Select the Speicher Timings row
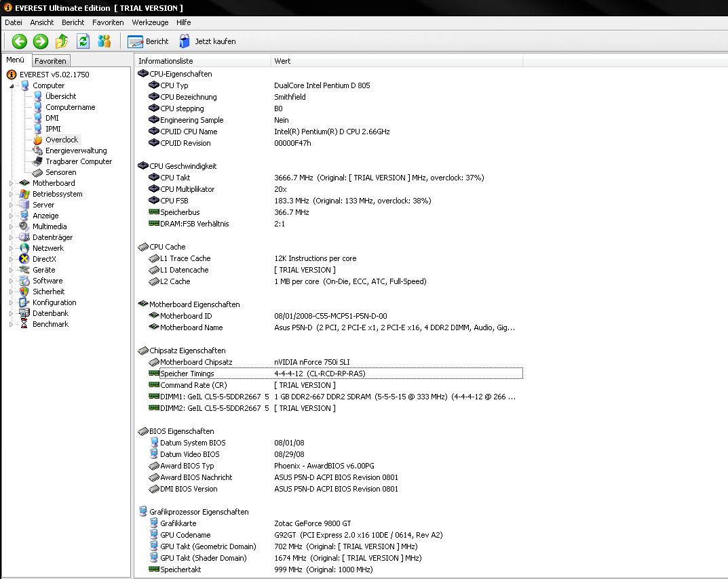 (335, 374)
